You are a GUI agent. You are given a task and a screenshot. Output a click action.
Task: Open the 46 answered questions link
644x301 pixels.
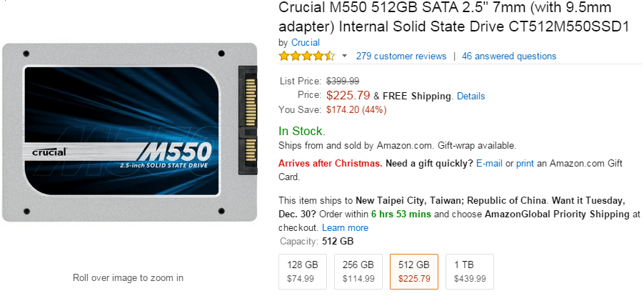(508, 56)
